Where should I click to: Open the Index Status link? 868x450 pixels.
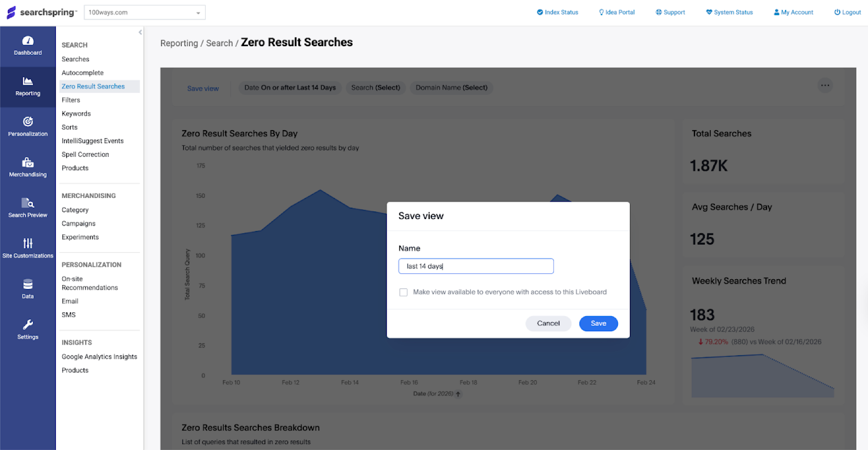pyautogui.click(x=558, y=12)
